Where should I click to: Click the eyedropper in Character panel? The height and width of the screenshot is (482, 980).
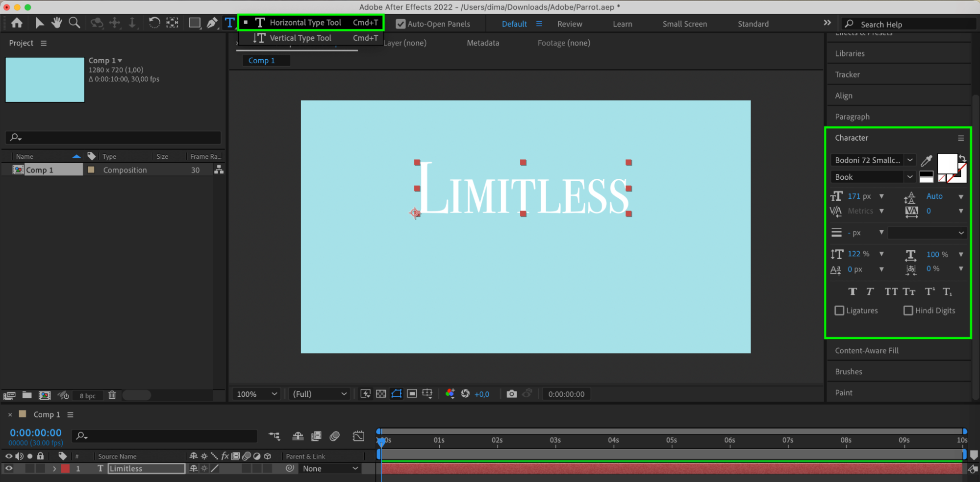[x=926, y=160]
